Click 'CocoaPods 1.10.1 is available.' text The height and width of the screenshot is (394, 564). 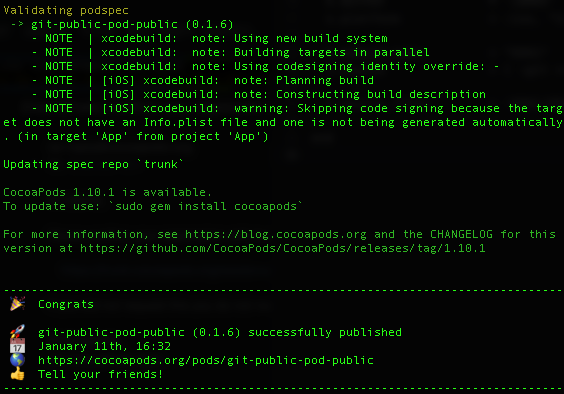coord(108,192)
